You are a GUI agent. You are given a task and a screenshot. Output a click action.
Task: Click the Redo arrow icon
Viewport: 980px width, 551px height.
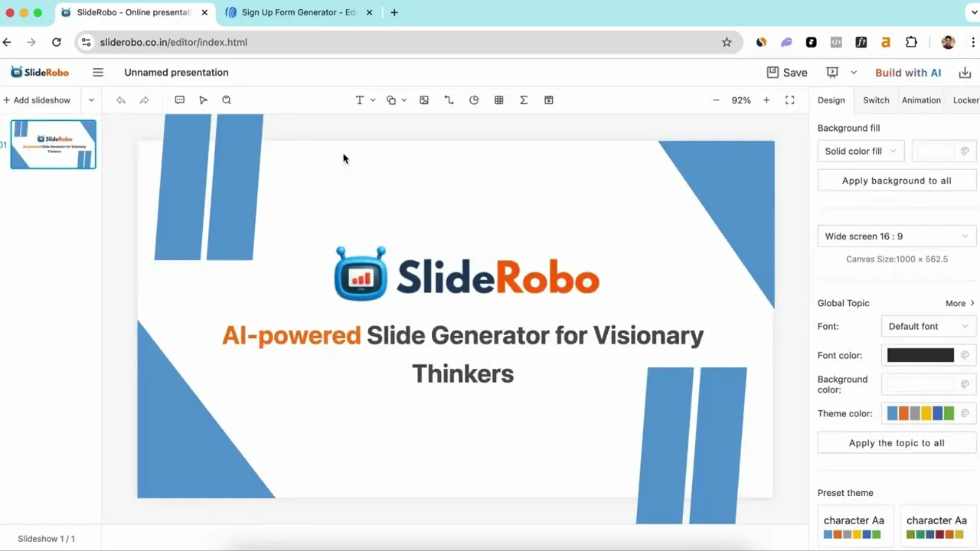click(144, 100)
